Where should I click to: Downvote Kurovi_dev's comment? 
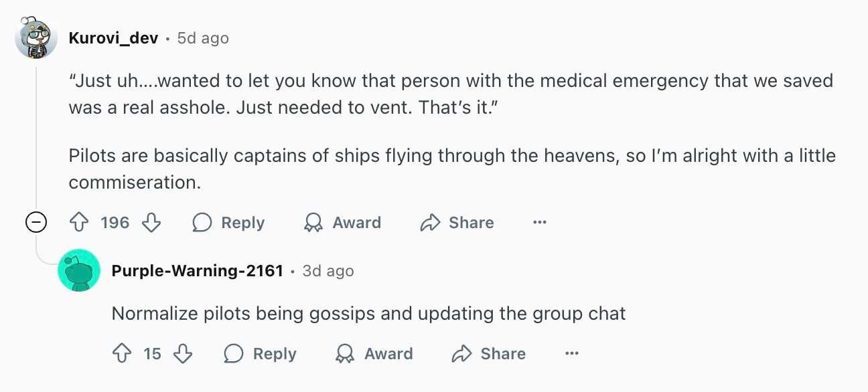point(151,223)
